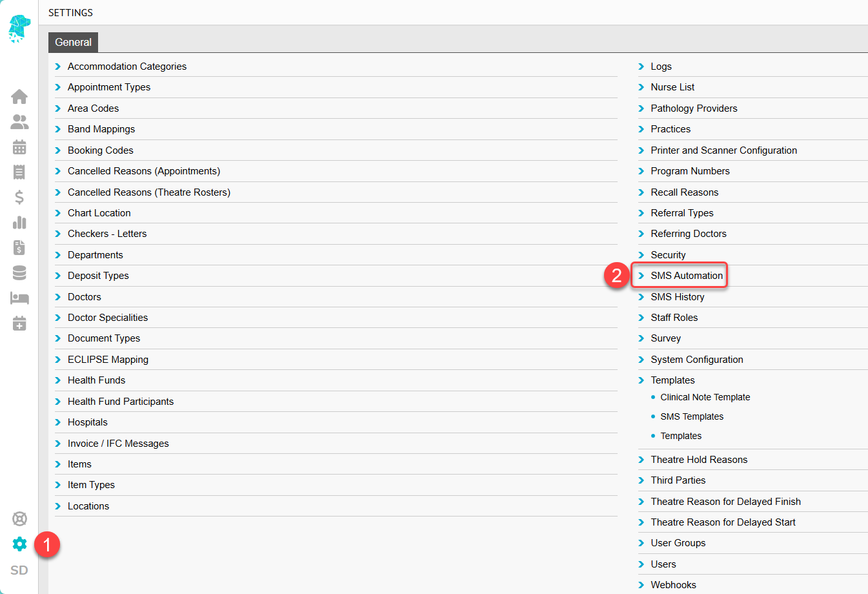Open Document Types settings

pos(104,338)
